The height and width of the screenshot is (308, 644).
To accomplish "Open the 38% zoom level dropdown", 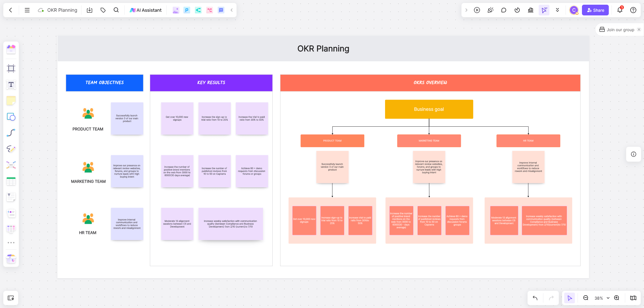I will coord(602,298).
